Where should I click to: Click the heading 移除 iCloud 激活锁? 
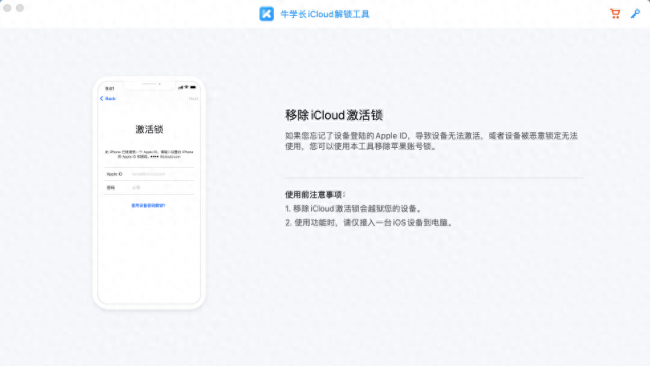pos(334,115)
